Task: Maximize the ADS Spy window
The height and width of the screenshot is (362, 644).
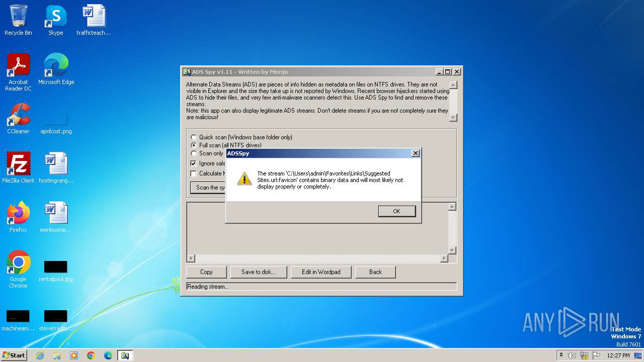Action: pyautogui.click(x=447, y=72)
